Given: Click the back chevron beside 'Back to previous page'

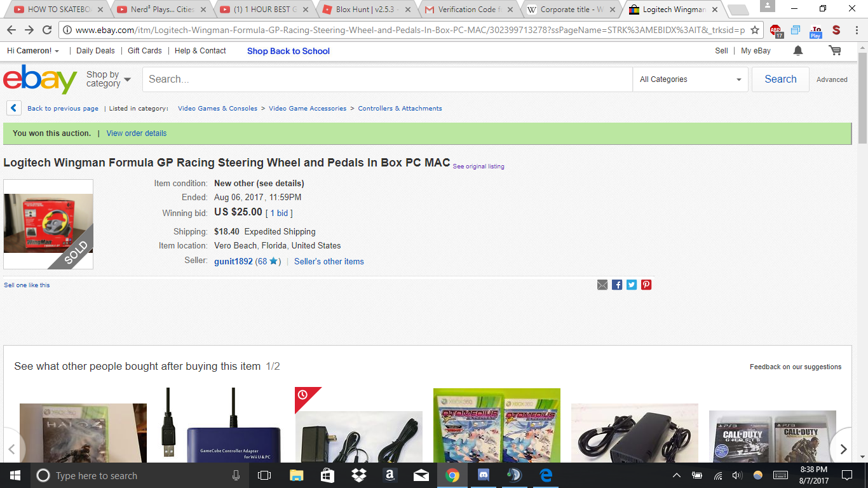Looking at the screenshot, I should [x=14, y=108].
